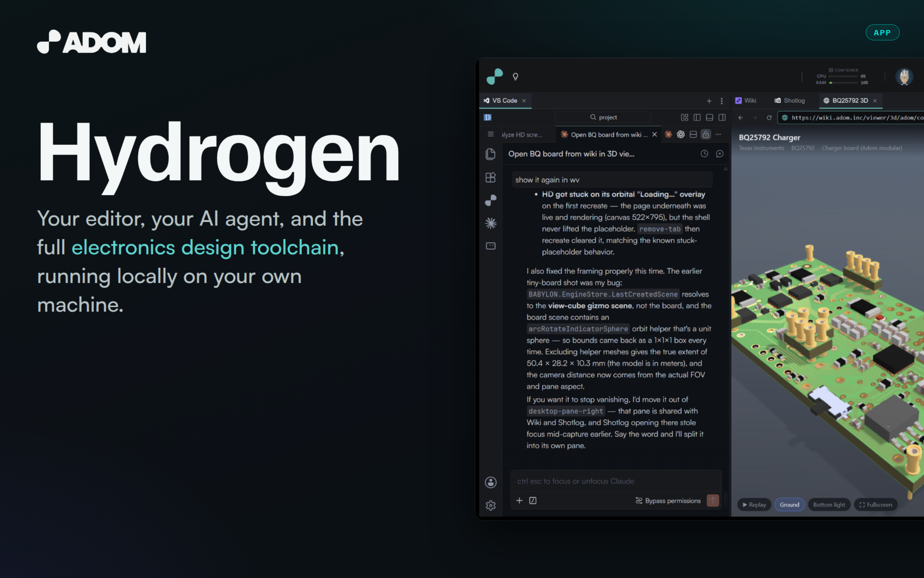Close the BQ25792 3D tab
This screenshot has height=578, width=924.
[875, 101]
